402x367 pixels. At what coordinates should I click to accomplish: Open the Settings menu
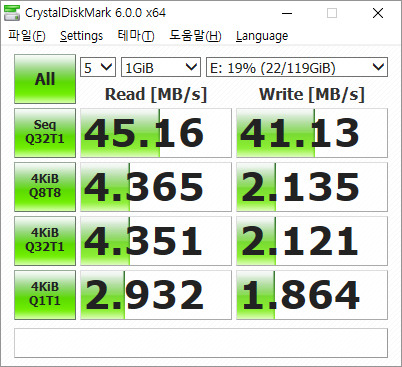click(x=81, y=36)
